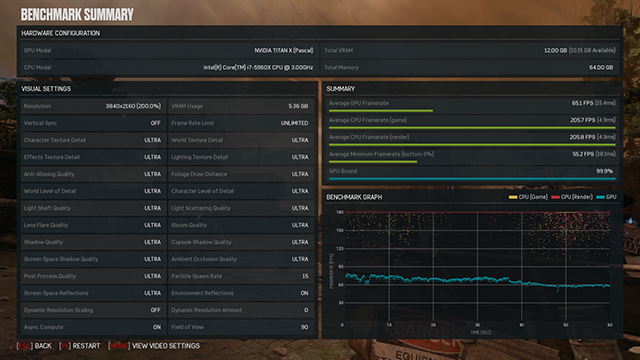Image resolution: width=640 pixels, height=360 pixels.
Task: Toggle the Vertical Sync OFF setting
Action: tap(94, 123)
